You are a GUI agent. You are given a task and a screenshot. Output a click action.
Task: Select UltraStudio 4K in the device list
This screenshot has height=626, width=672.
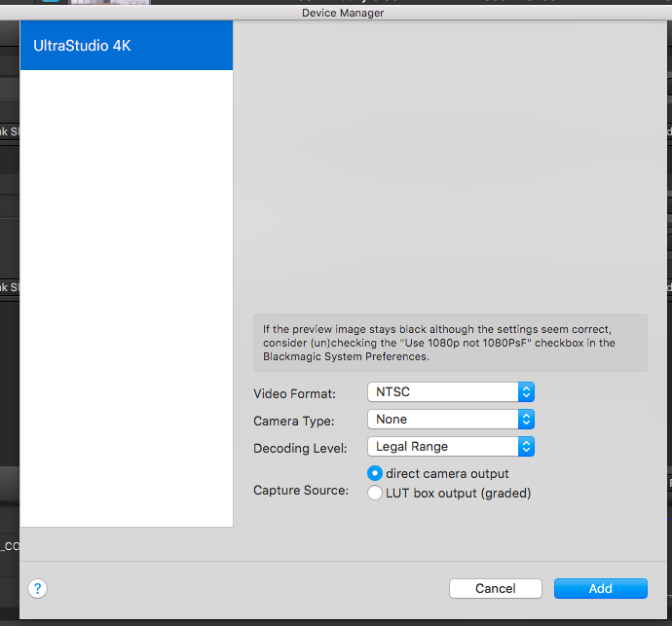[127, 46]
